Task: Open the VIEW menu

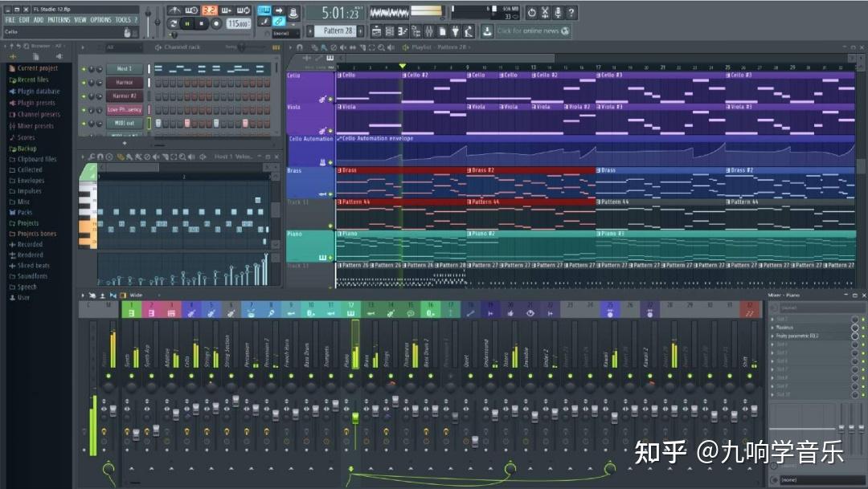Action: coord(79,20)
